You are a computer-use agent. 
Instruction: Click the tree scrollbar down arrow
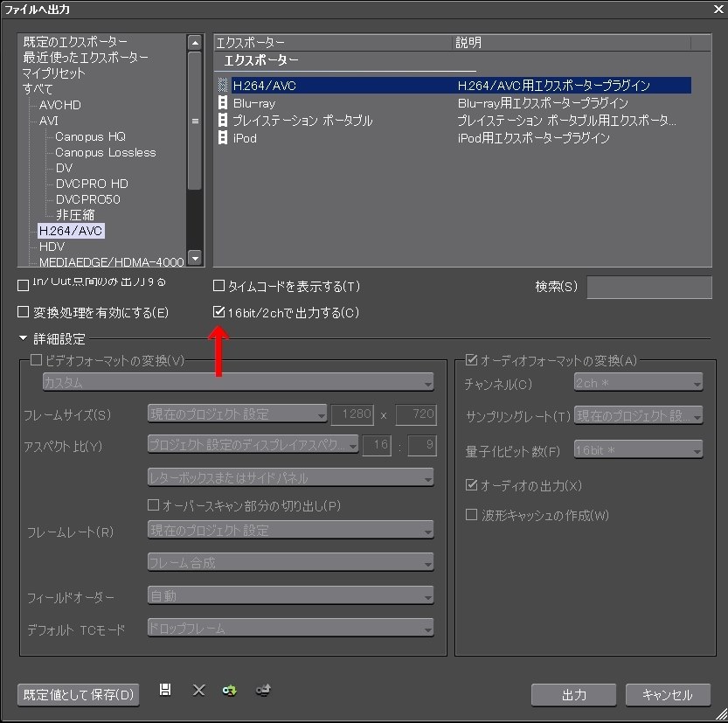coord(195,257)
